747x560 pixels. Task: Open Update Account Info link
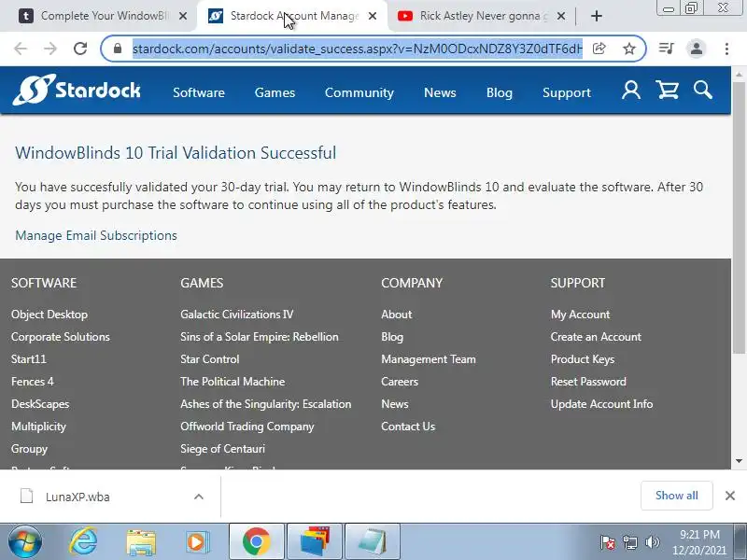(x=601, y=404)
